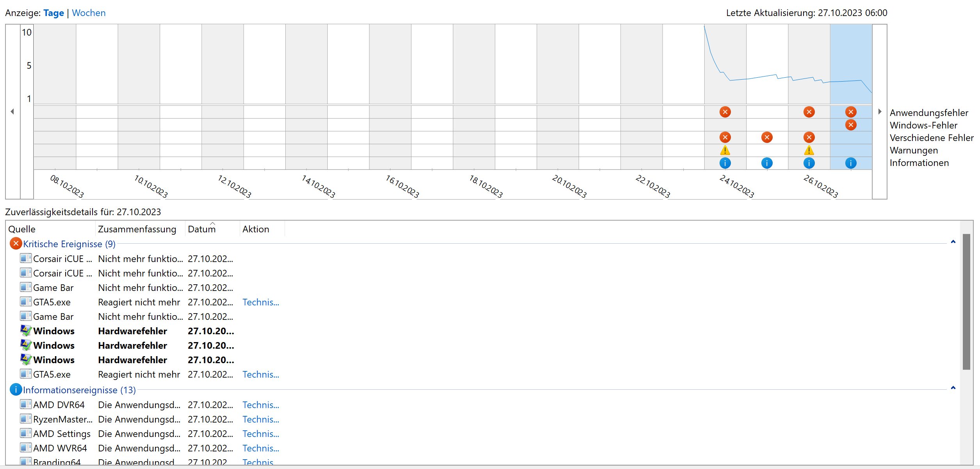Click the details list vertical scrollbar
The width and height of the screenshot is (980, 469).
[966, 301]
